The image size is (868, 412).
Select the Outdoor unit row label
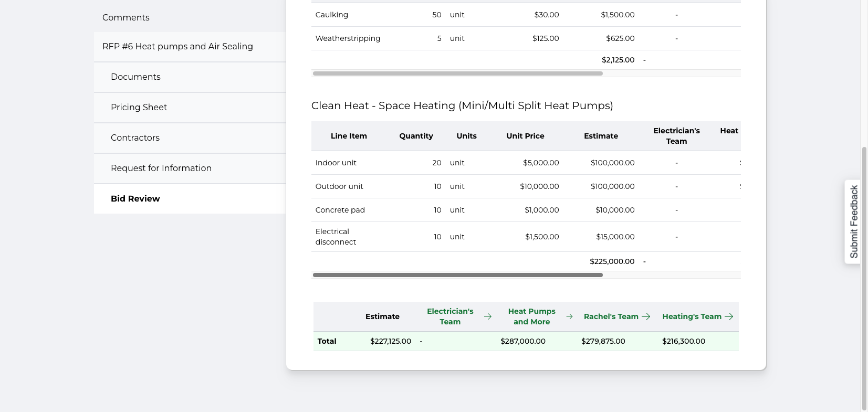[339, 186]
